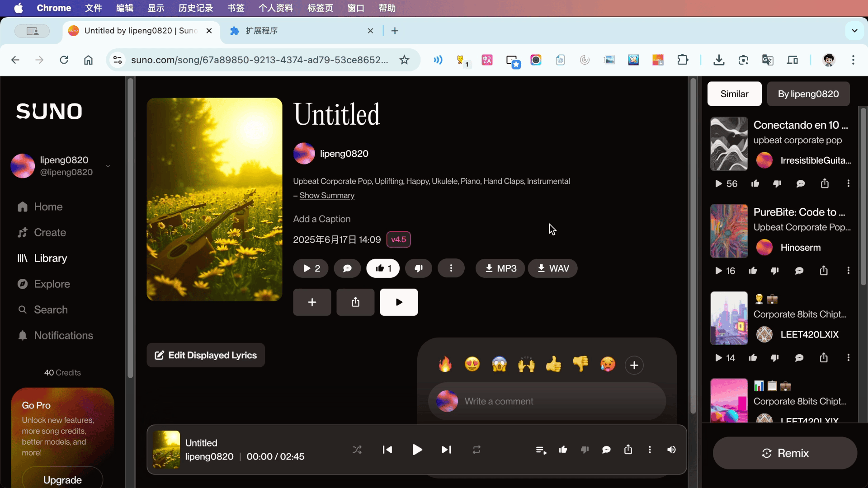Viewport: 868px width, 488px height.
Task: Open the 文件 menu in menu bar
Action: click(94, 8)
